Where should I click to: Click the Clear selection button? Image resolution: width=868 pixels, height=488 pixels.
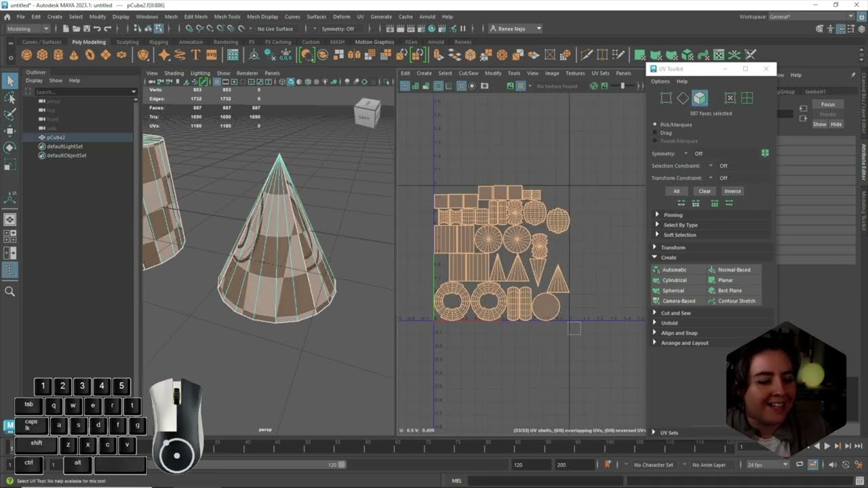705,191
